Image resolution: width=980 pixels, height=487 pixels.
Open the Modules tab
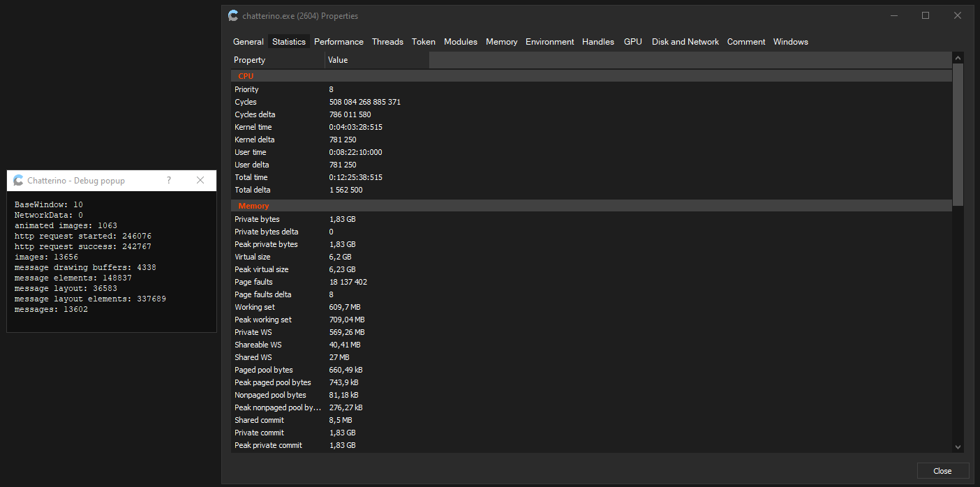461,42
